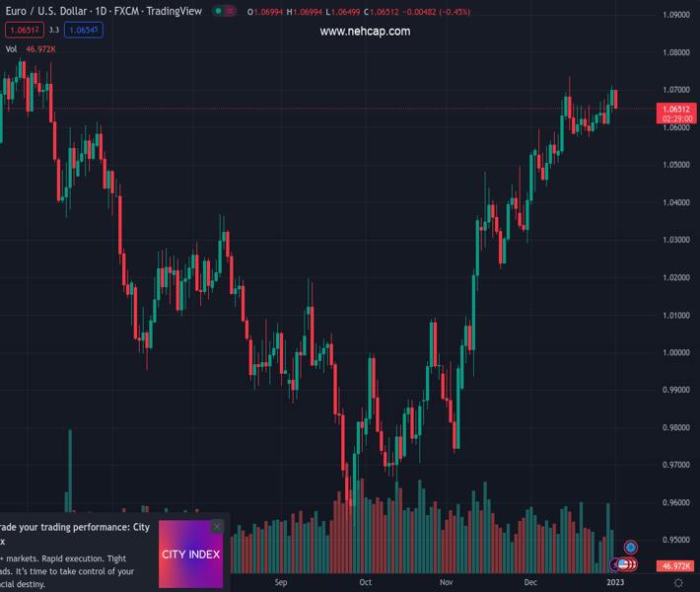Screen dimensions: 700x592
Task: Click the US flag economic event marker
Action: click(x=622, y=564)
